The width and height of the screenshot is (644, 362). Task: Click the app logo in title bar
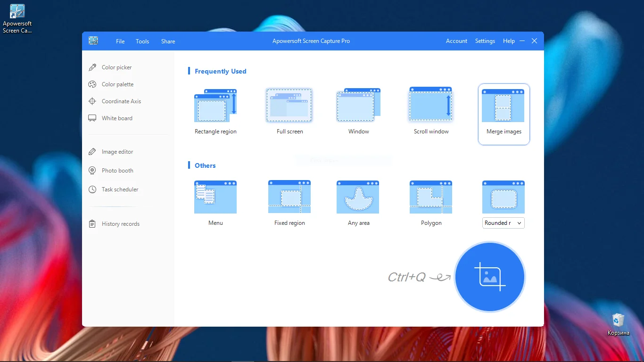(93, 41)
